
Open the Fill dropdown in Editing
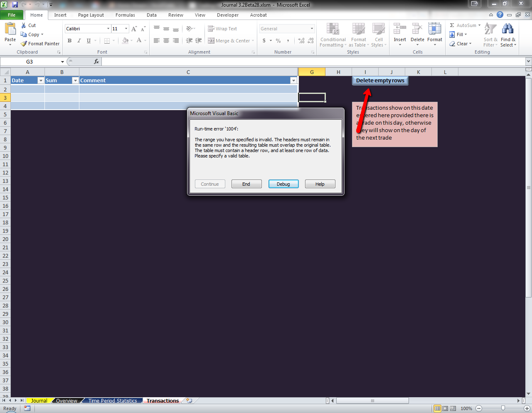point(458,34)
